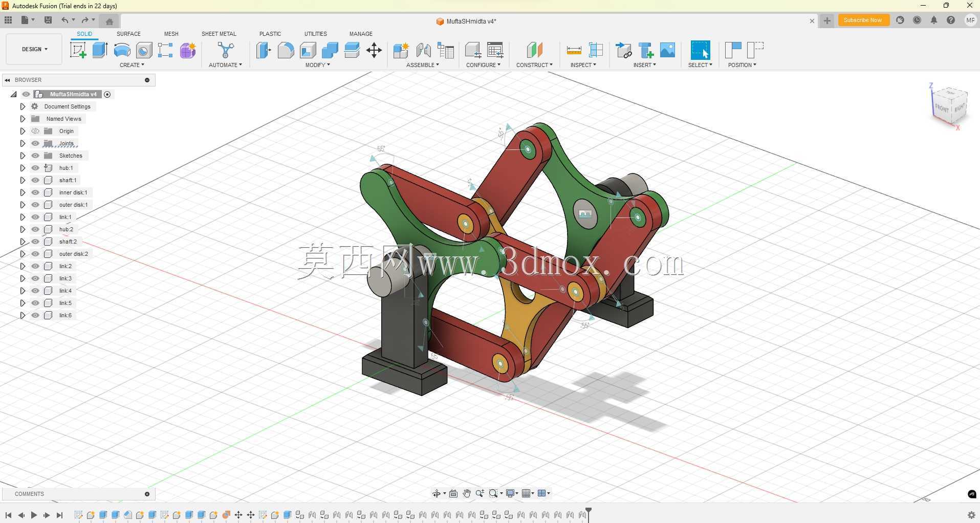Close the MuftaSHmidta v4 document tab
This screenshot has height=523, width=980.
[812, 21]
